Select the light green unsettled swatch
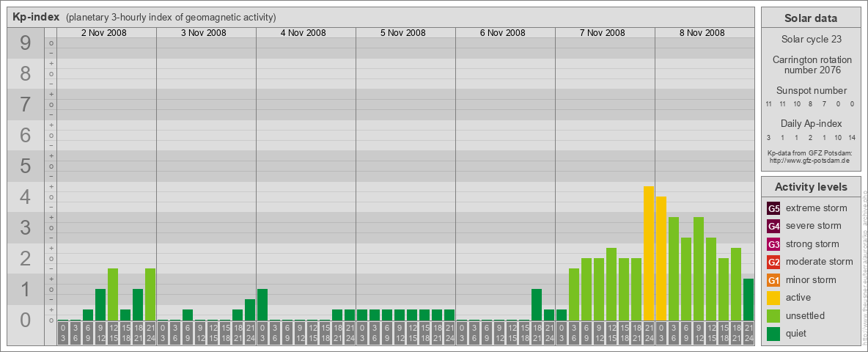Image resolution: width=868 pixels, height=352 pixels. [x=773, y=315]
